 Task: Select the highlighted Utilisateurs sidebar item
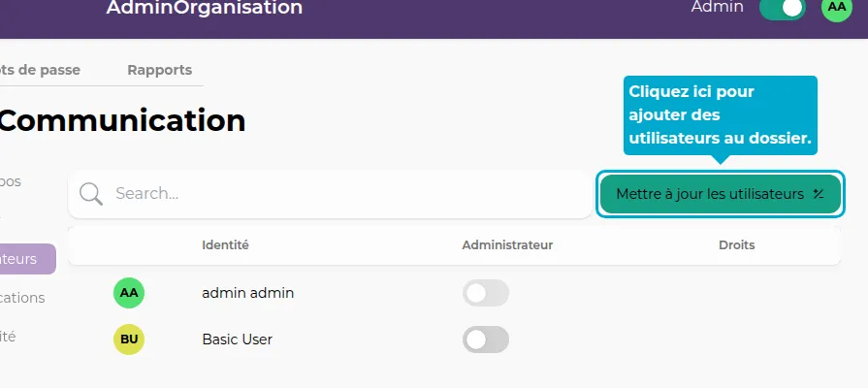(x=25, y=259)
